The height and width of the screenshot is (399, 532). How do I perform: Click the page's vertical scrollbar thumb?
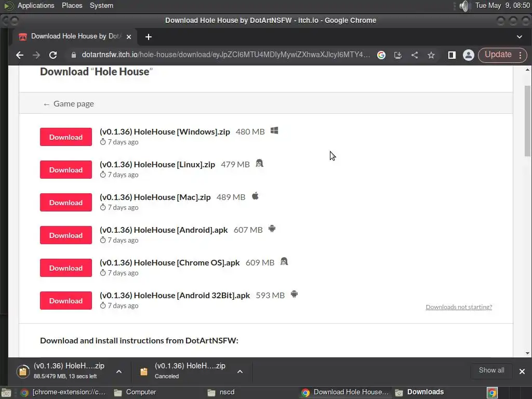click(527, 121)
